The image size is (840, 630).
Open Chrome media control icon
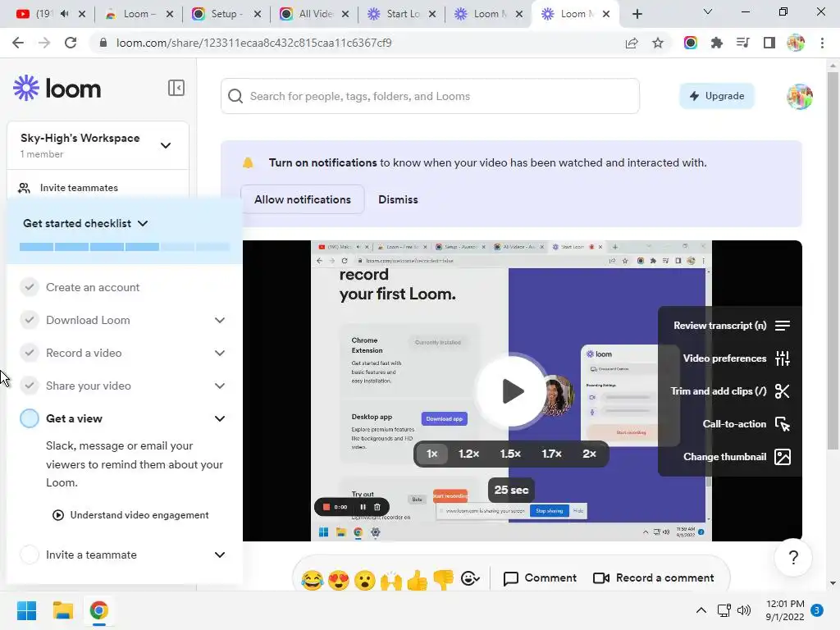743,43
